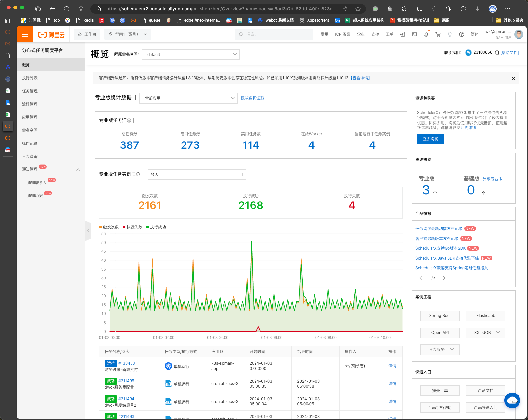Click the 帮助文档 document link
Viewport: 528px width, 420px height.
tap(510, 53)
